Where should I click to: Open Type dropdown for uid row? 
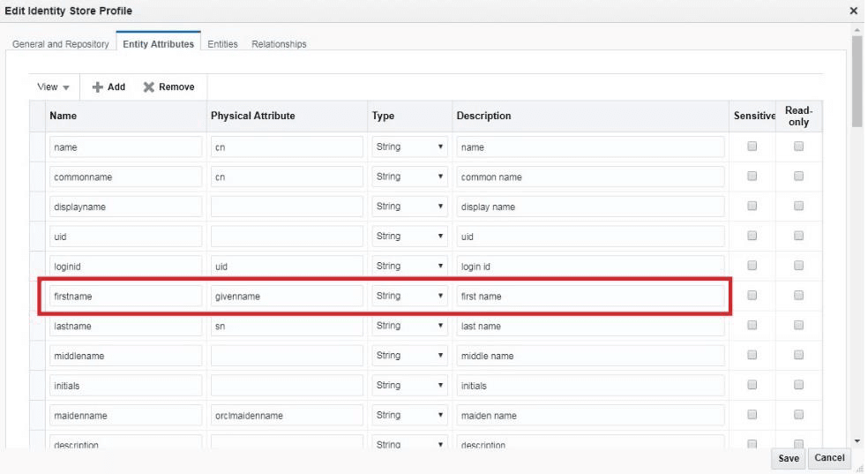(x=409, y=237)
